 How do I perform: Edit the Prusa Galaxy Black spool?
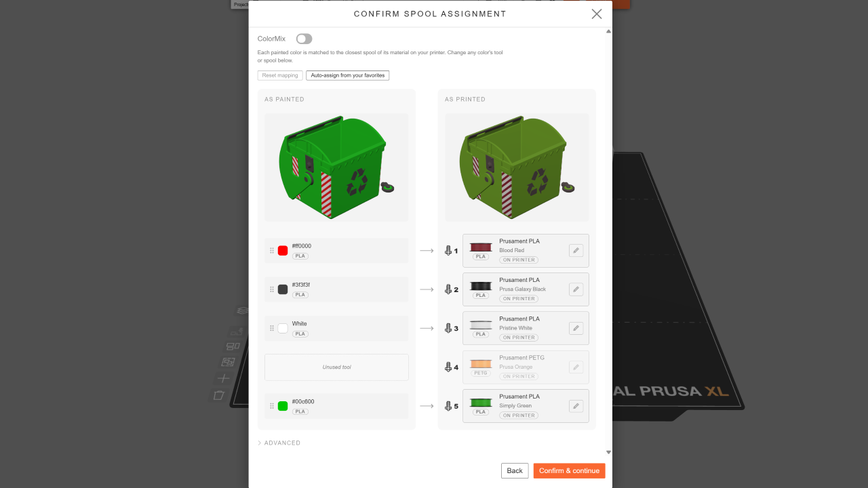(576, 289)
